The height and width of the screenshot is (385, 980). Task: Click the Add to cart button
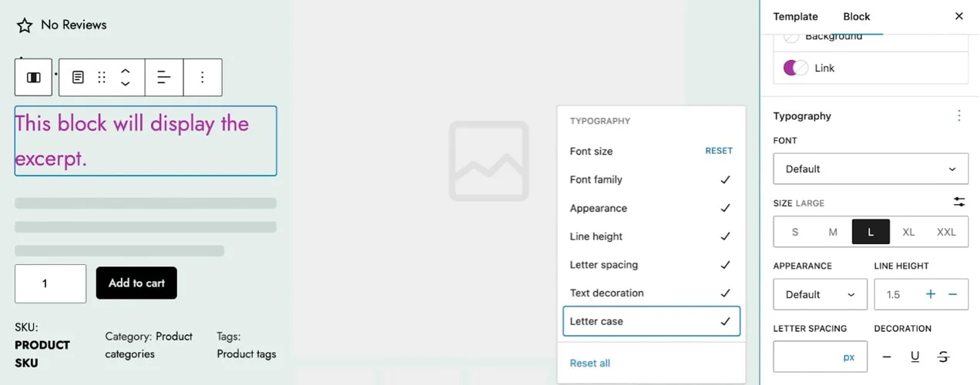point(136,283)
